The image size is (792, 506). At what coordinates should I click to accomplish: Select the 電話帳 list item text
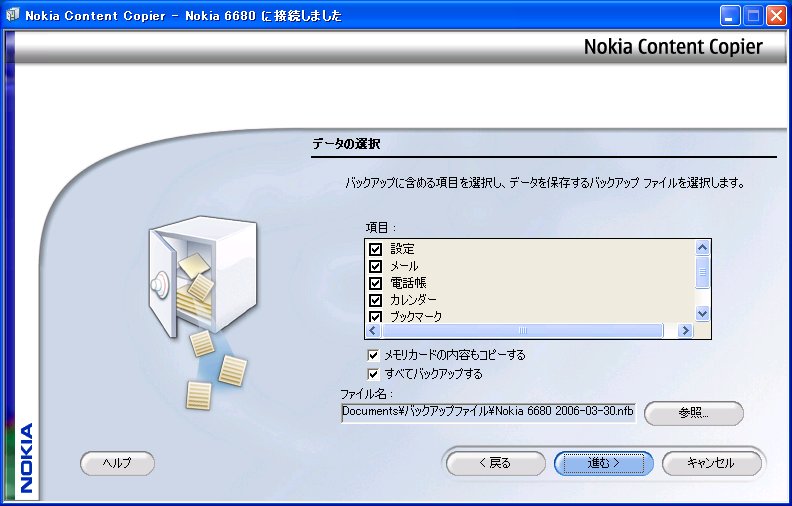(408, 283)
